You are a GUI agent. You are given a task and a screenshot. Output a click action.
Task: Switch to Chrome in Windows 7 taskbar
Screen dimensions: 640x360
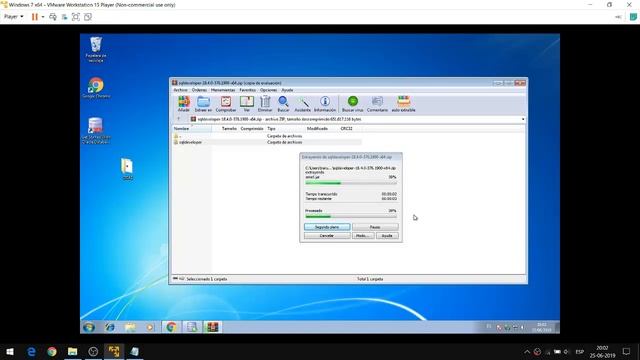tap(171, 327)
